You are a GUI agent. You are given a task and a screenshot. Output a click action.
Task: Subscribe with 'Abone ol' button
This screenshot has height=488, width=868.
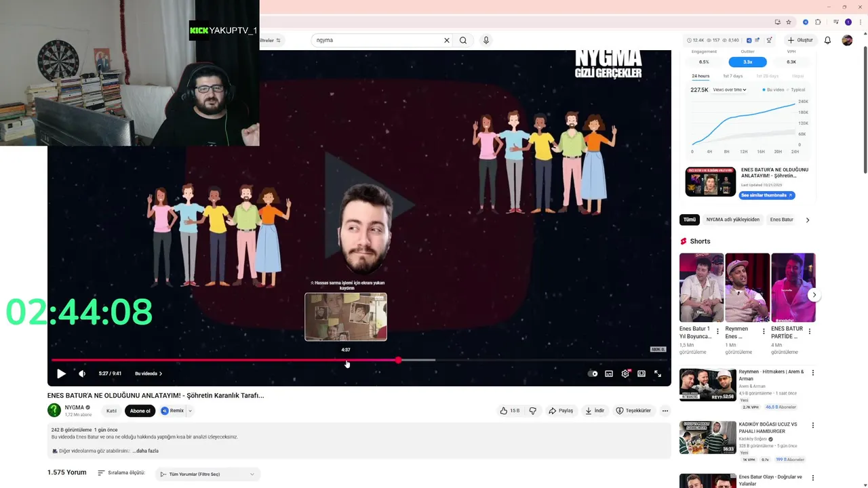(140, 411)
